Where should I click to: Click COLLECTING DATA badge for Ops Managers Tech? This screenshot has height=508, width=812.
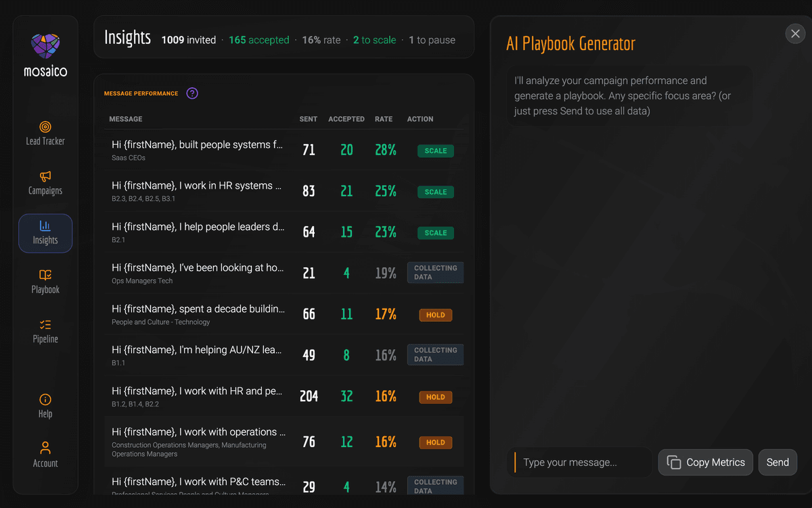click(x=436, y=273)
